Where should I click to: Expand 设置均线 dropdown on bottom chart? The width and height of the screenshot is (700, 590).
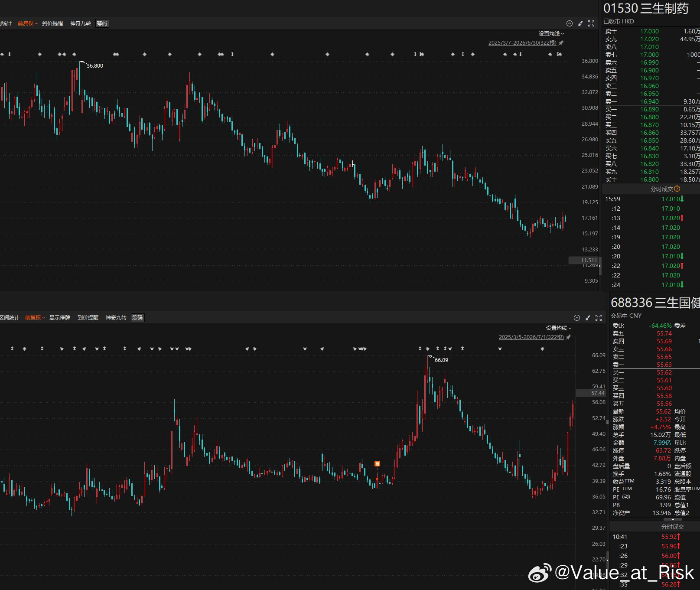(x=559, y=328)
